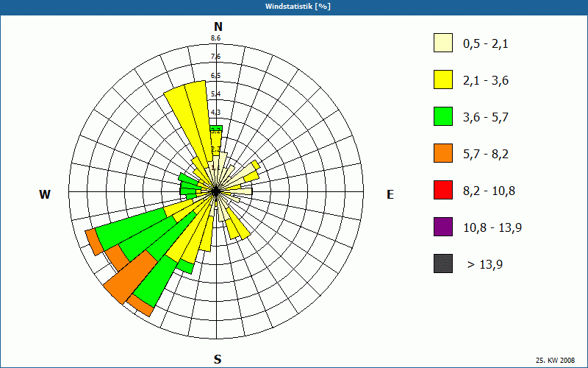This screenshot has height=368, width=588.
Task: Click the '3,6 - 5,7' legend label
Action: (x=486, y=118)
